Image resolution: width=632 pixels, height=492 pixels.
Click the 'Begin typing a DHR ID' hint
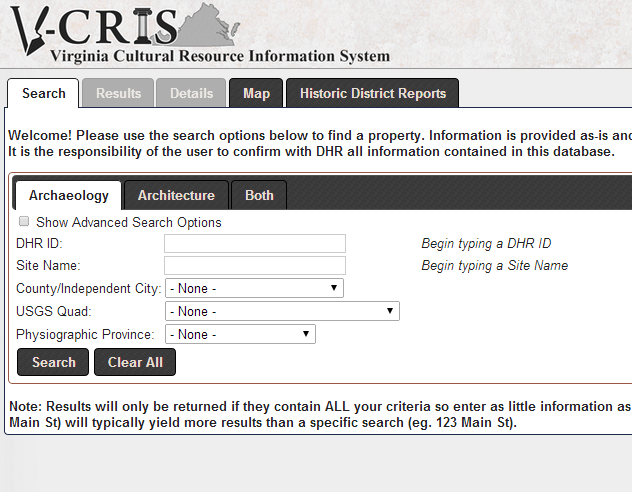pyautogui.click(x=486, y=243)
